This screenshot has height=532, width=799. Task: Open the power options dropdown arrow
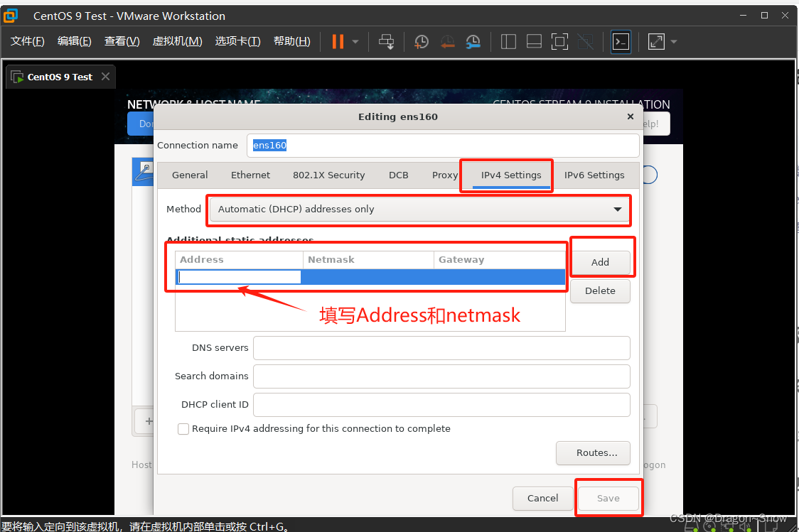pyautogui.click(x=355, y=42)
